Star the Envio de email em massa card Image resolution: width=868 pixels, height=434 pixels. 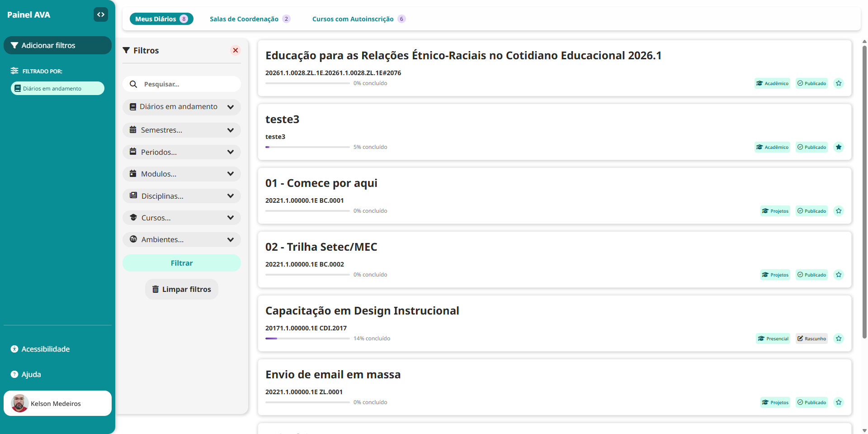click(x=839, y=402)
